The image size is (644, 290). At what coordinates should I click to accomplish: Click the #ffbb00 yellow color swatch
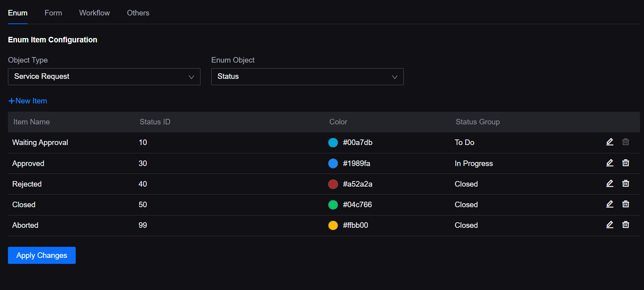click(333, 225)
